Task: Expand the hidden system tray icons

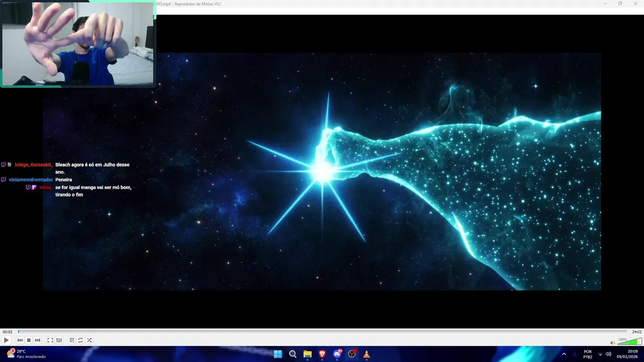Action: 564,354
